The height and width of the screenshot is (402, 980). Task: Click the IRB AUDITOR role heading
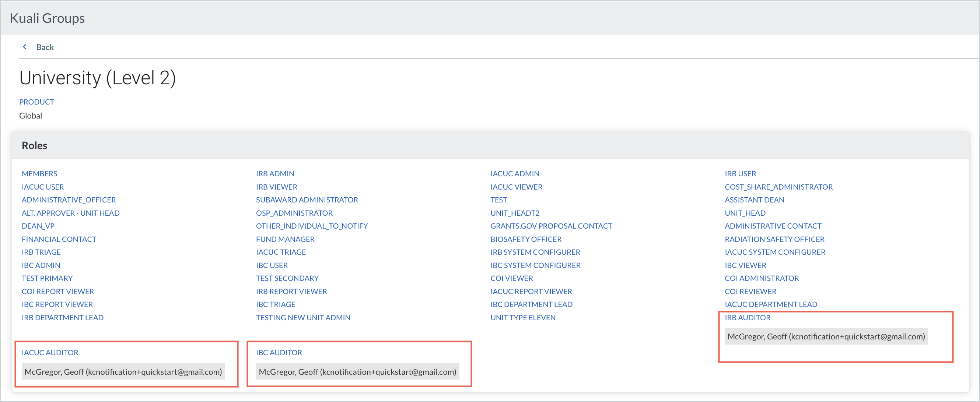(747, 318)
